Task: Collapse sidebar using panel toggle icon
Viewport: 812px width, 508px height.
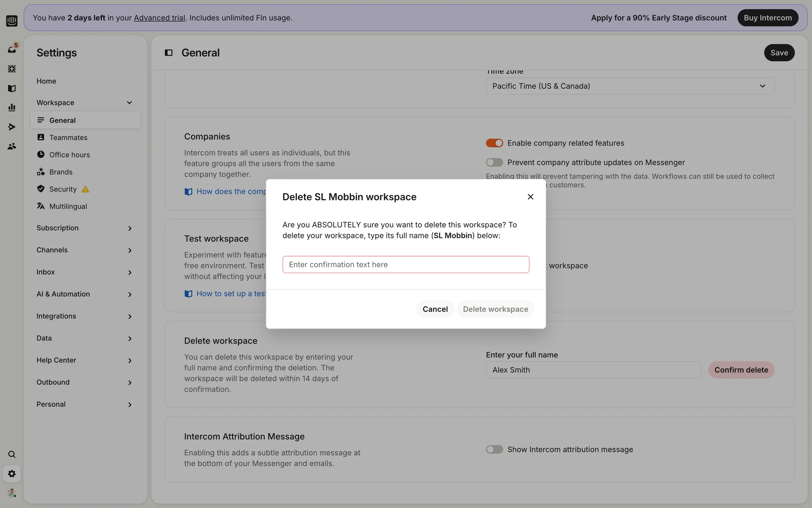Action: pyautogui.click(x=168, y=53)
